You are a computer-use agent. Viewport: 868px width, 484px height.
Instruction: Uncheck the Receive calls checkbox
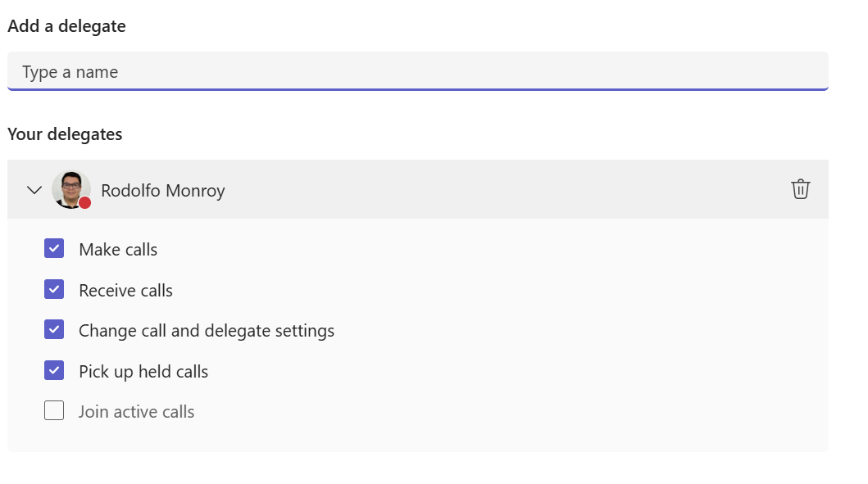pos(54,289)
